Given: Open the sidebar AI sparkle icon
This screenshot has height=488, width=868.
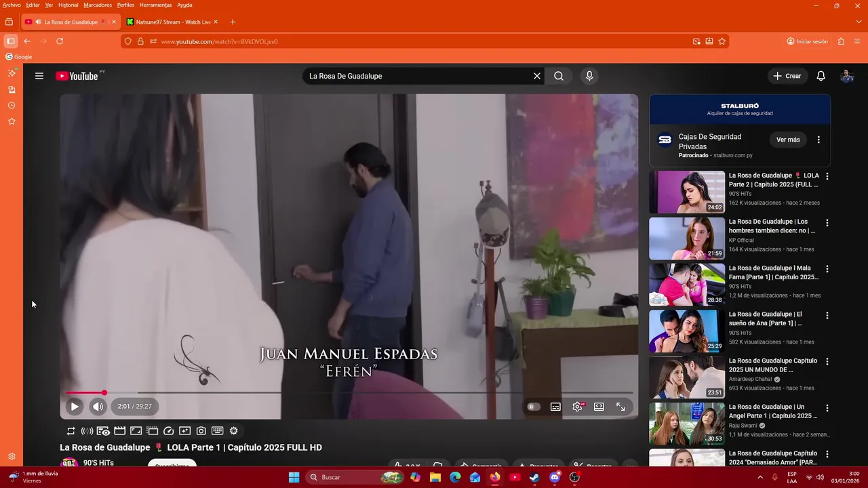Looking at the screenshot, I should [x=12, y=73].
